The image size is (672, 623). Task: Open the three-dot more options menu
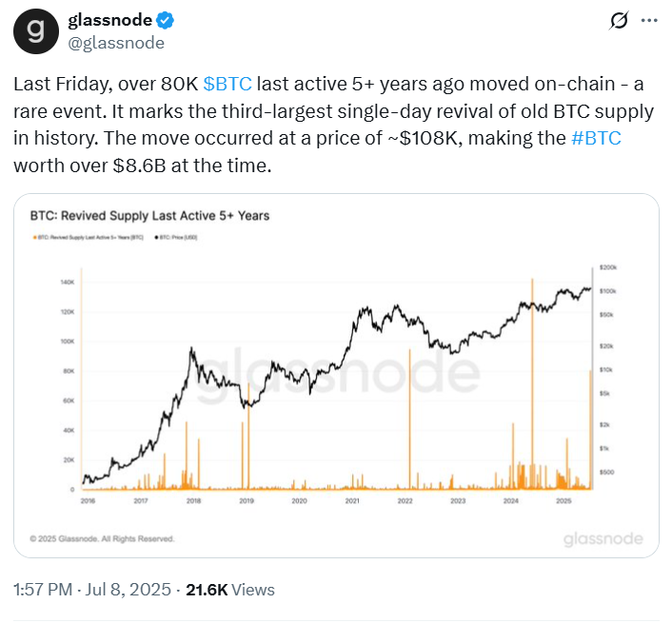[649, 21]
